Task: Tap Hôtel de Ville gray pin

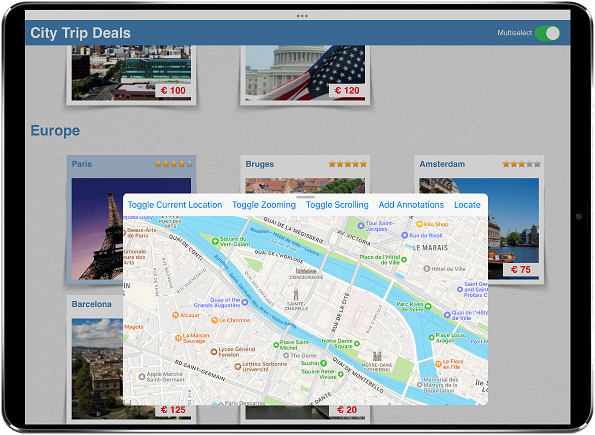Action: point(427,269)
